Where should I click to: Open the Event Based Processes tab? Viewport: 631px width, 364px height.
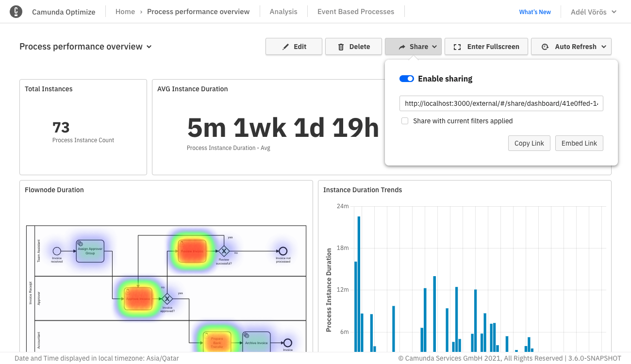coord(356,12)
